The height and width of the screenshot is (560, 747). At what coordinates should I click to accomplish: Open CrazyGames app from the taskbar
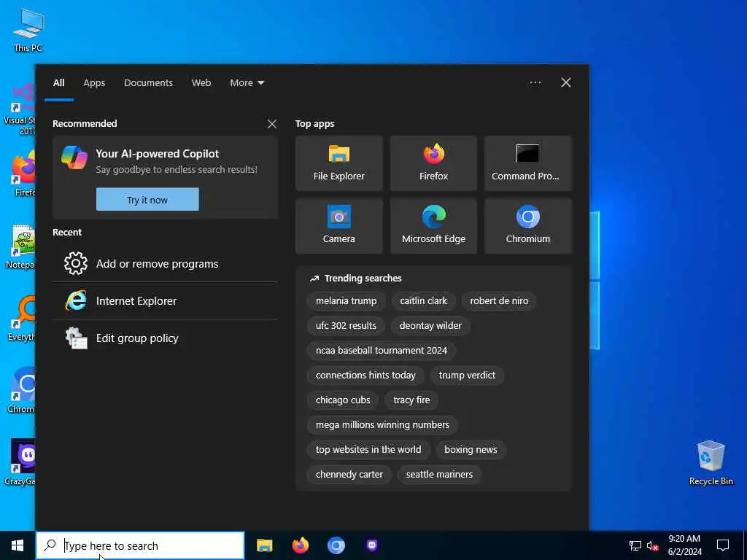(372, 545)
